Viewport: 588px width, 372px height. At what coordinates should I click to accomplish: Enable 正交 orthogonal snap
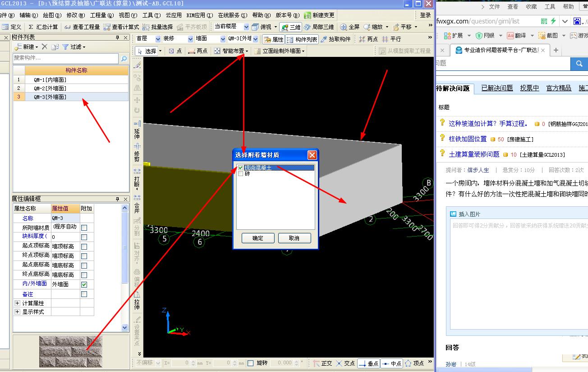pyautogui.click(x=322, y=363)
